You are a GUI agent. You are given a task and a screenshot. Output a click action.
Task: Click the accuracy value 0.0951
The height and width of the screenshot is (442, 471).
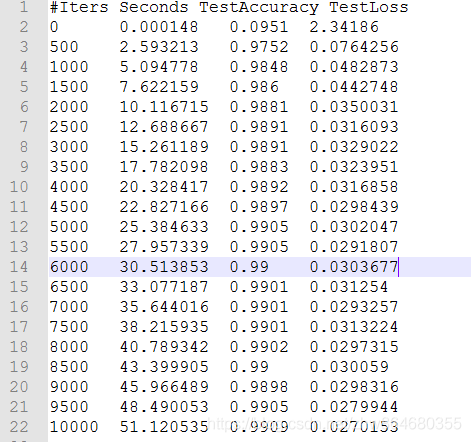[x=259, y=27]
